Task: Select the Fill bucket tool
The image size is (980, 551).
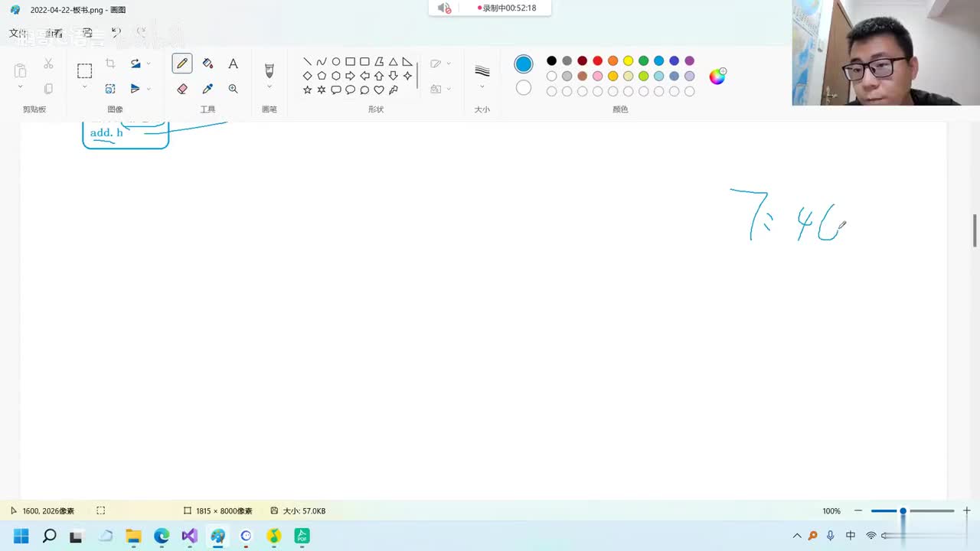Action: (x=207, y=64)
